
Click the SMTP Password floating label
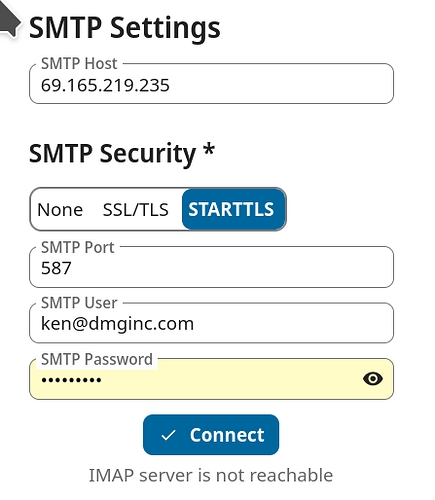point(97,359)
